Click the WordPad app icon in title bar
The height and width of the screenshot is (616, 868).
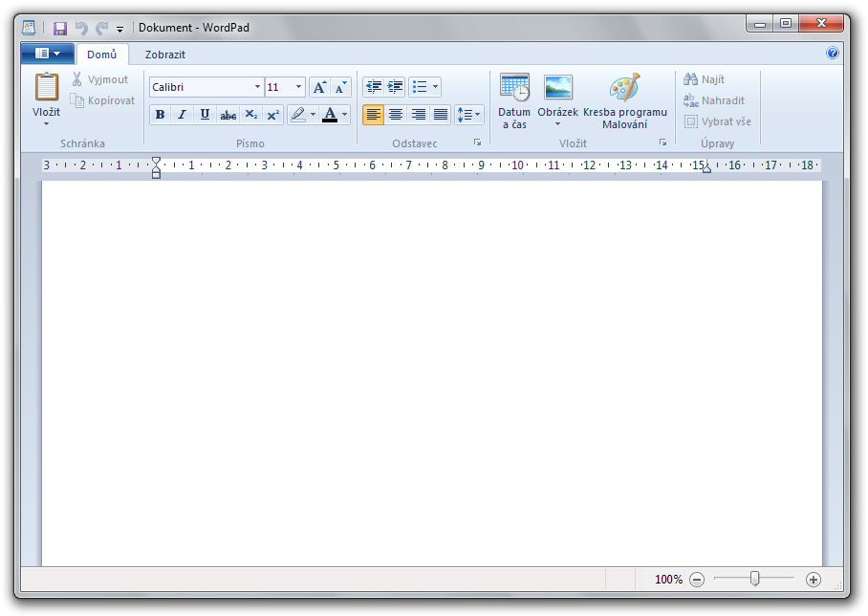[29, 28]
